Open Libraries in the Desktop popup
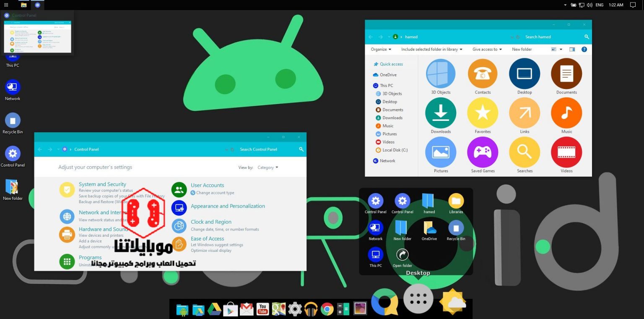Screen dimensions: 644x319 coord(456,204)
